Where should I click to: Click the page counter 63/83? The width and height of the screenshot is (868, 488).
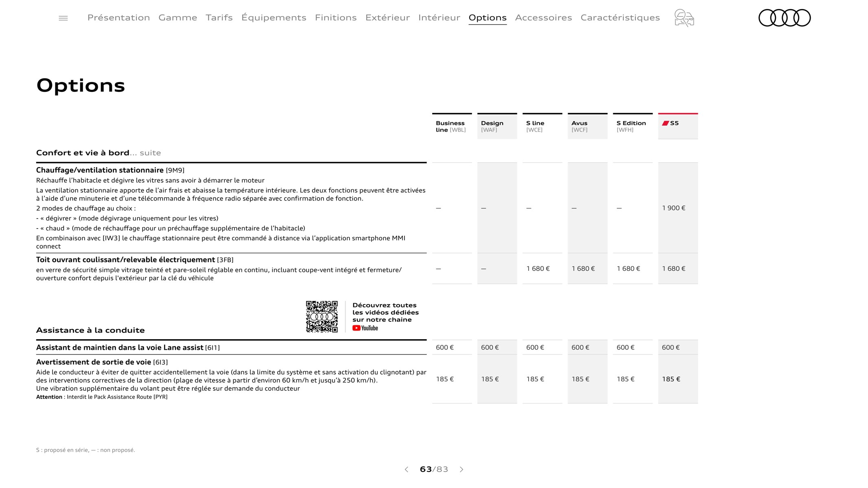[434, 469]
